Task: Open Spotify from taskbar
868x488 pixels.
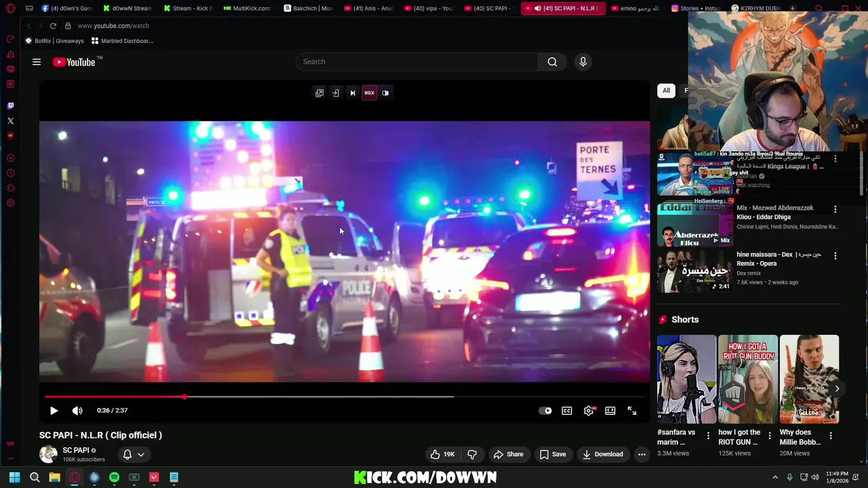Action: [114, 477]
